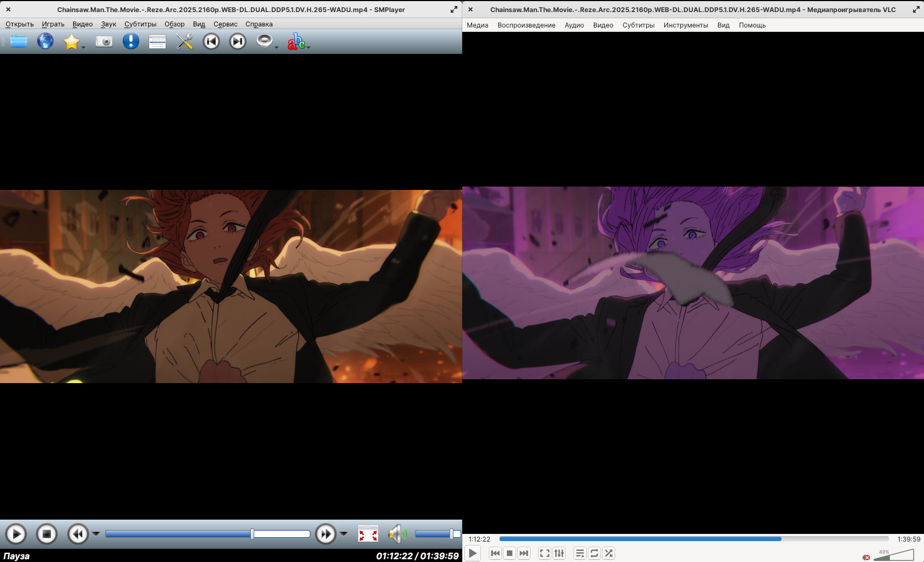This screenshot has height=562, width=924.
Task: Click the VLC seek progress bar
Action: (693, 539)
